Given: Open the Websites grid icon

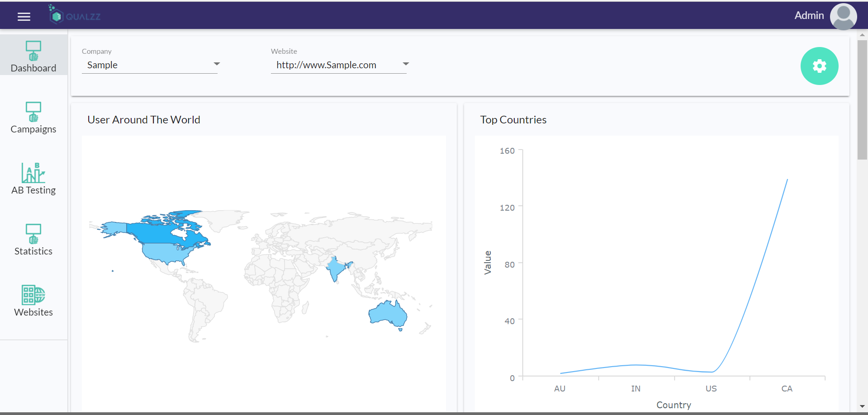Looking at the screenshot, I should click(x=33, y=295).
